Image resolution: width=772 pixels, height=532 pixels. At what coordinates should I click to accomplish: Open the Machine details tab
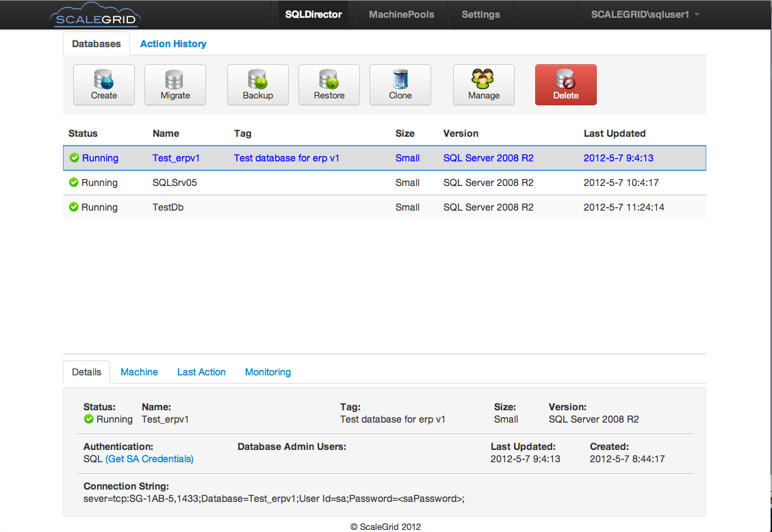point(139,372)
